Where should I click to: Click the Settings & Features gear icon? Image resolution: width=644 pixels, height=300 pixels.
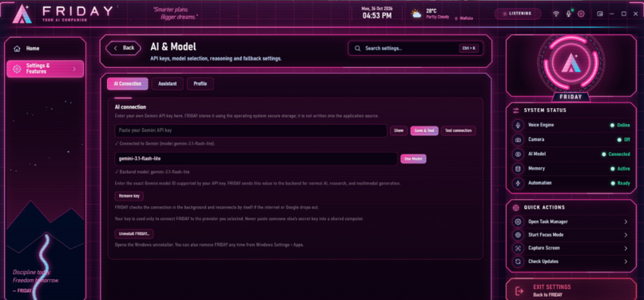17,69
